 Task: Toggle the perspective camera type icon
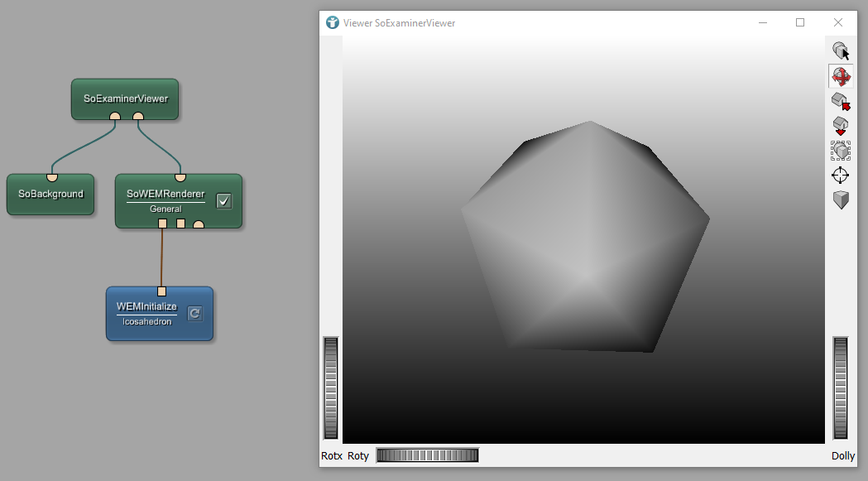(x=841, y=200)
